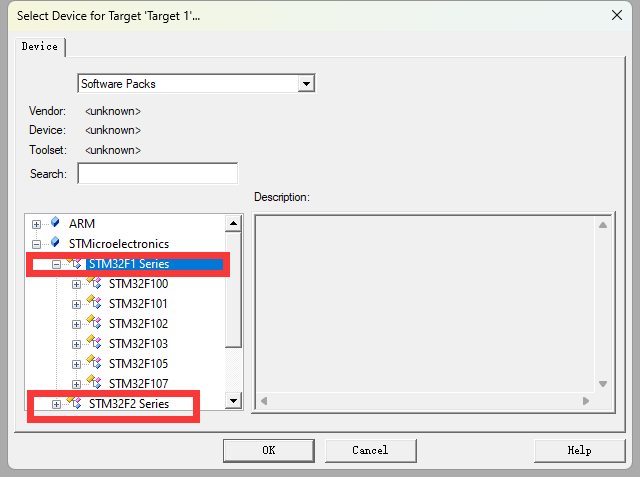640x477 pixels.
Task: Click the device tree scrollbar thumb
Action: (233, 289)
